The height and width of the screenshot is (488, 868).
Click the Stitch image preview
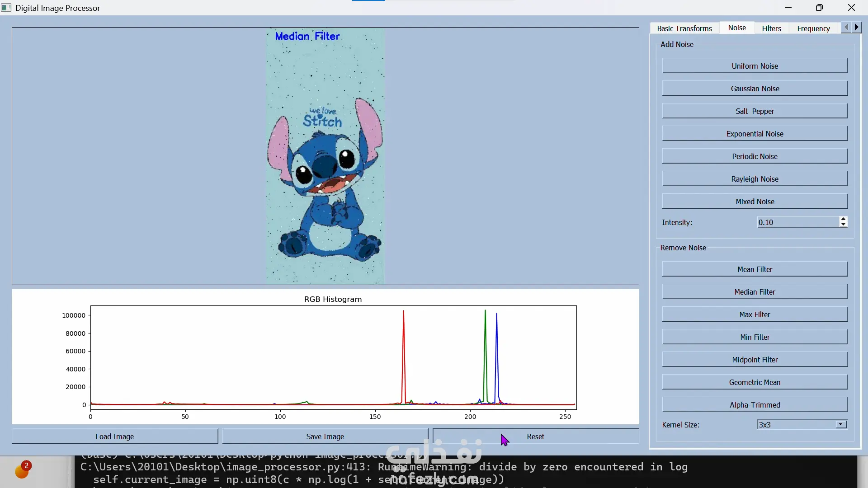click(325, 156)
